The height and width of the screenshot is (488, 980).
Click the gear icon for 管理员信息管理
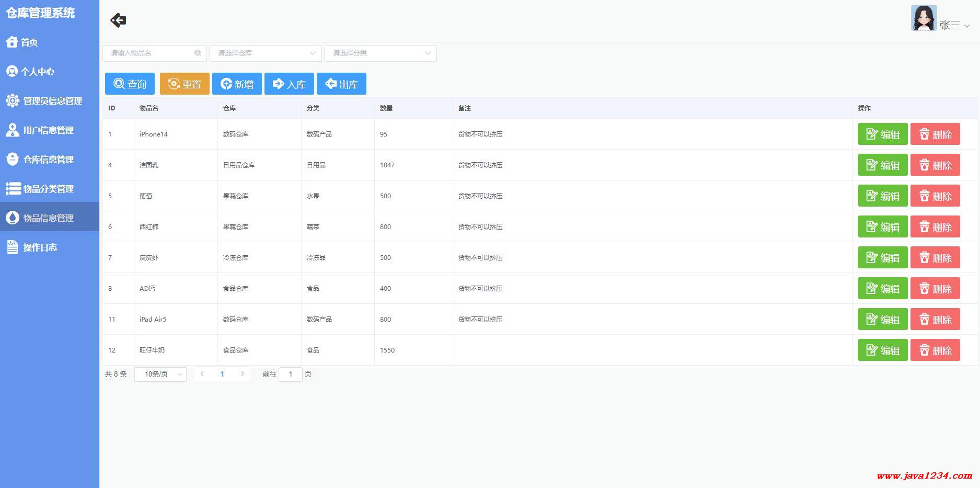[x=13, y=100]
